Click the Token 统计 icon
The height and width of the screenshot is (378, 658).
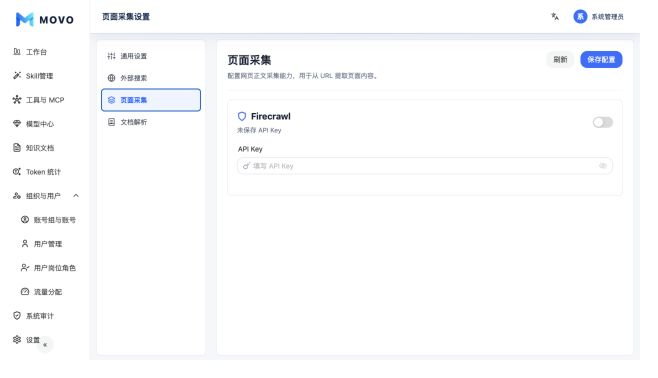coord(17,172)
